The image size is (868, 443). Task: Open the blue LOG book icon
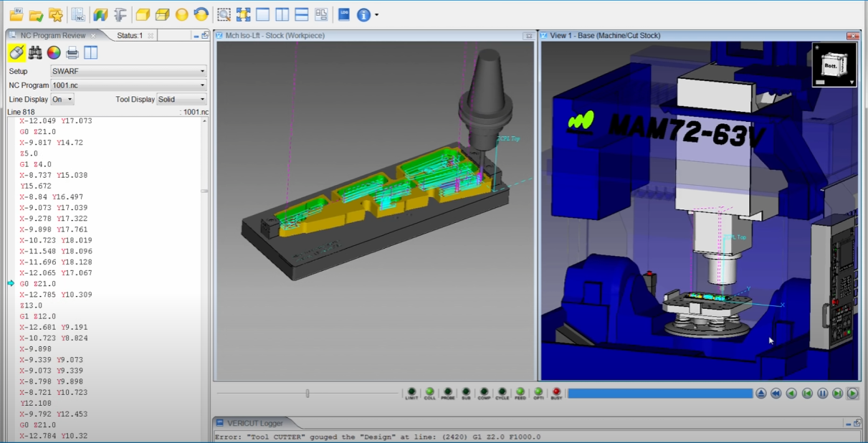[343, 14]
